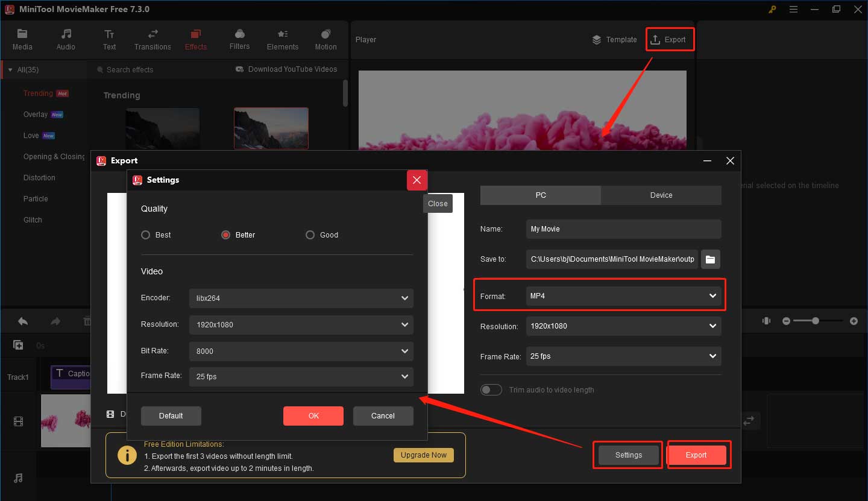
Task: Open the Transitions tab
Action: coord(153,39)
